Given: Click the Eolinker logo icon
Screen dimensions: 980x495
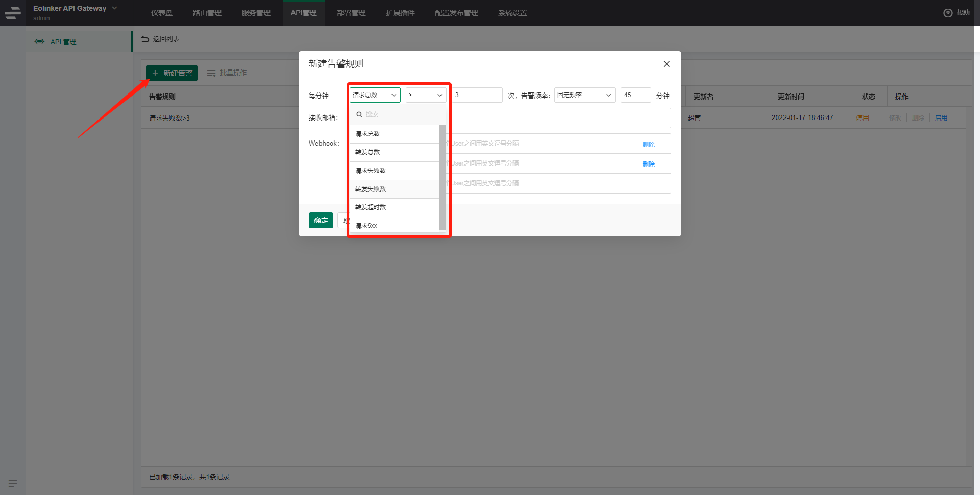Looking at the screenshot, I should pyautogui.click(x=12, y=13).
